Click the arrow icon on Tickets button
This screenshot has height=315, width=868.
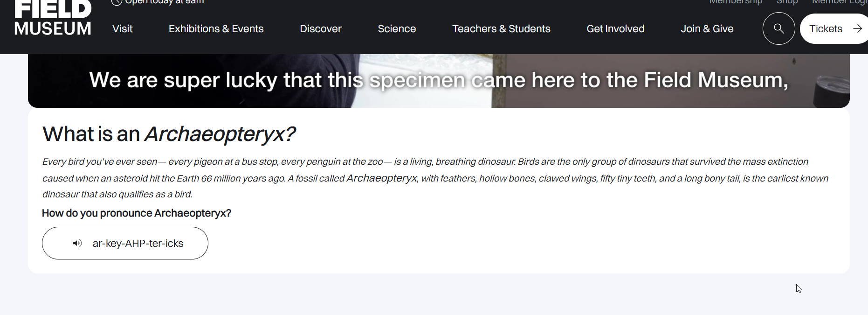(857, 28)
